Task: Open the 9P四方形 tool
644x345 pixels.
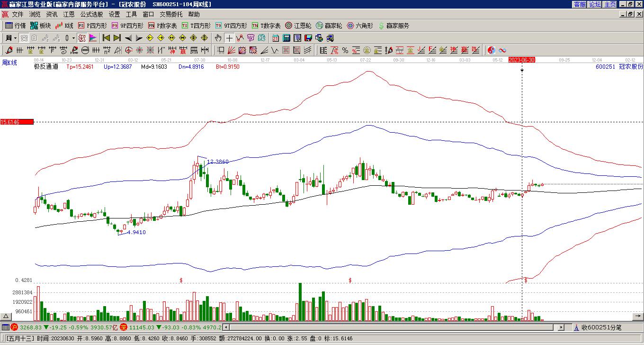Action: click(x=127, y=26)
